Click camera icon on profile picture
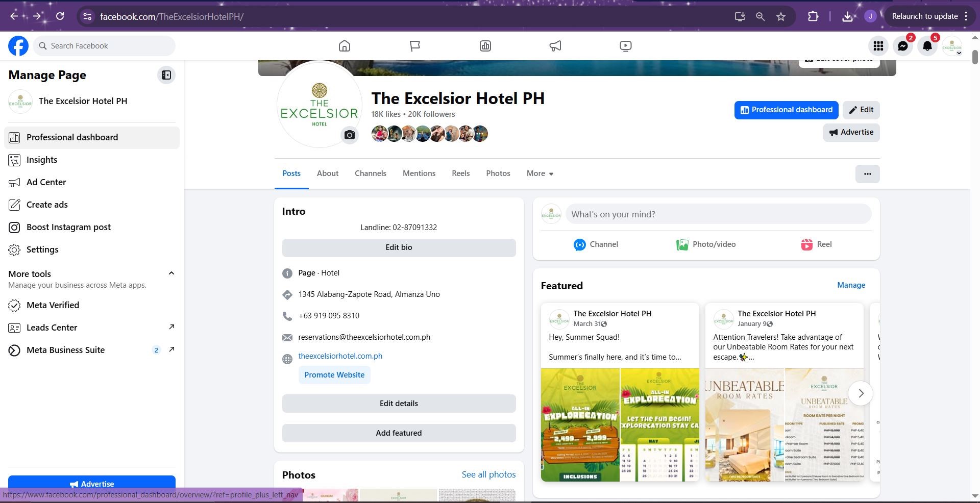 click(350, 135)
